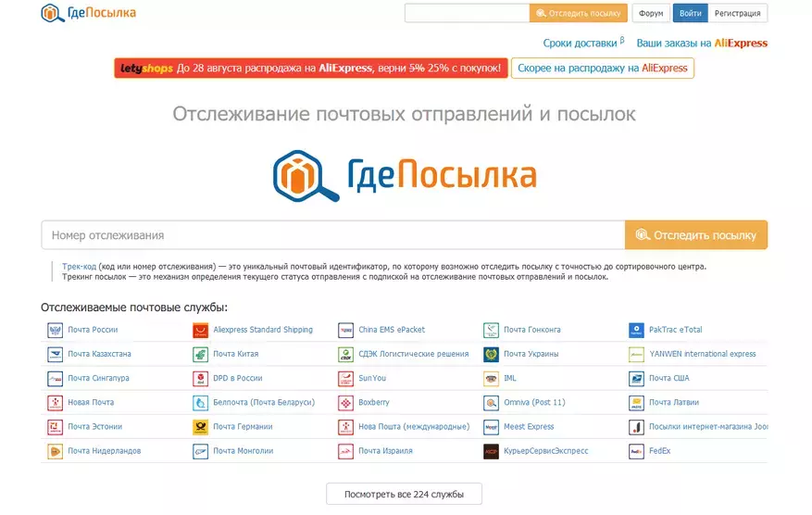Image resolution: width=812 pixels, height=515 pixels.
Task: Open the Почта Израиля link
Action: tap(385, 451)
